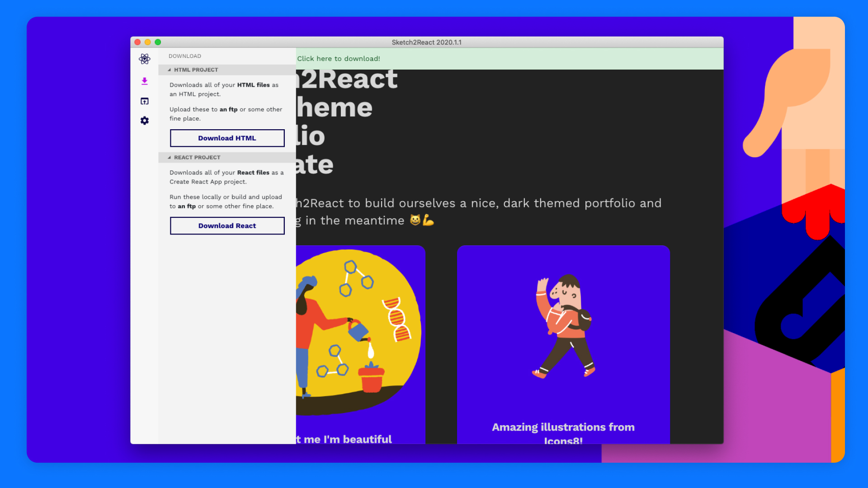The width and height of the screenshot is (868, 488).
Task: Collapse the REACT PROJECT section
Action: (x=227, y=157)
